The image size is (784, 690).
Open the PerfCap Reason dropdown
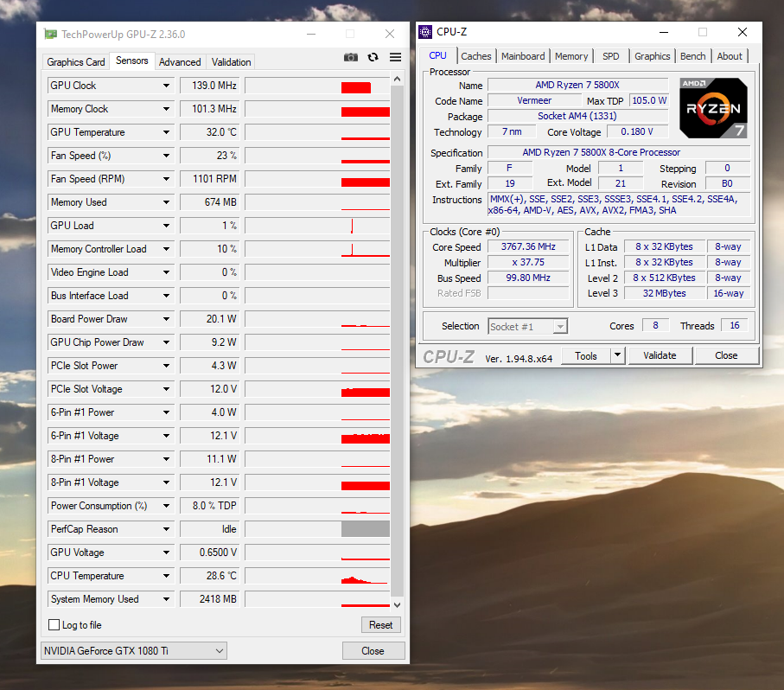(x=166, y=529)
